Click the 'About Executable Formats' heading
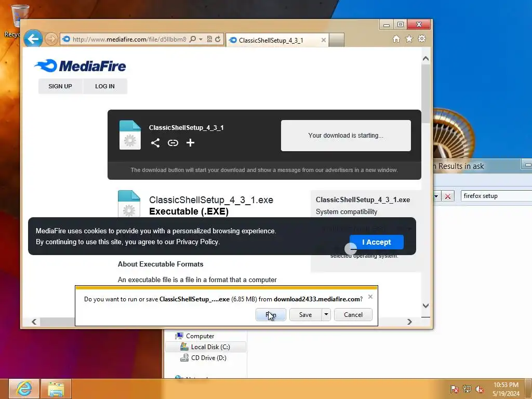This screenshot has height=399, width=532. point(161,264)
